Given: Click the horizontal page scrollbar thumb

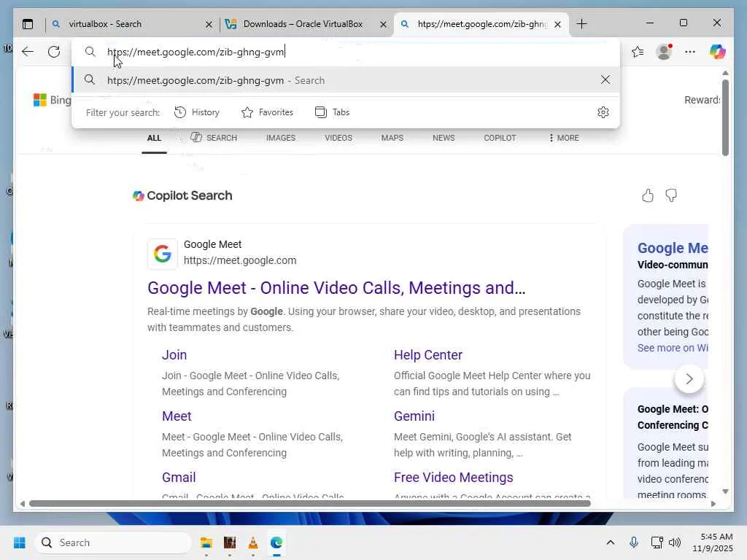Looking at the screenshot, I should click(309, 503).
